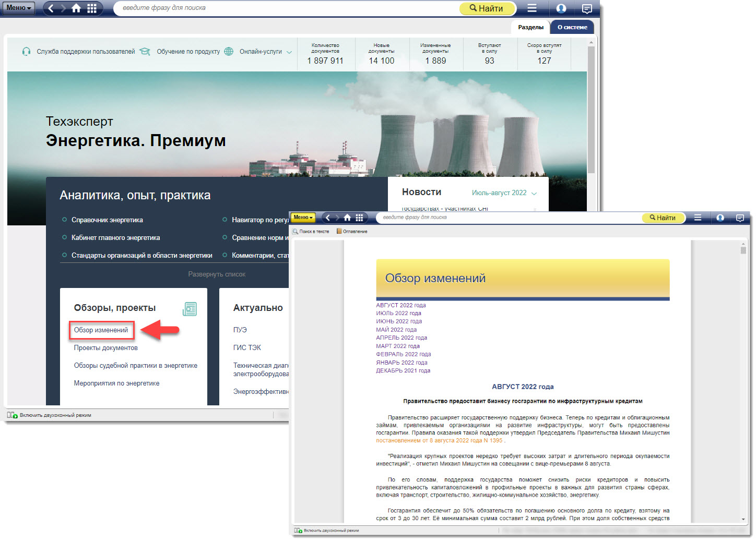Jump to ДЕКАБРЬ 2021 года review

tap(403, 371)
